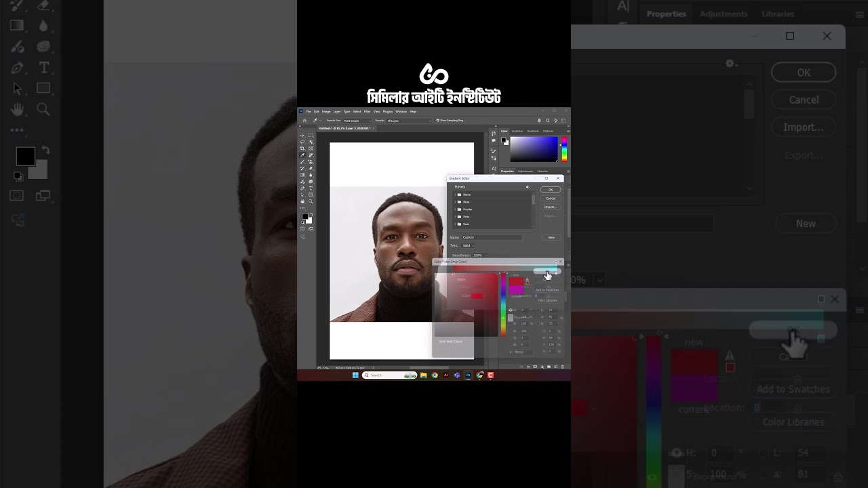Click the Photoshop search magnifier icon

547,121
